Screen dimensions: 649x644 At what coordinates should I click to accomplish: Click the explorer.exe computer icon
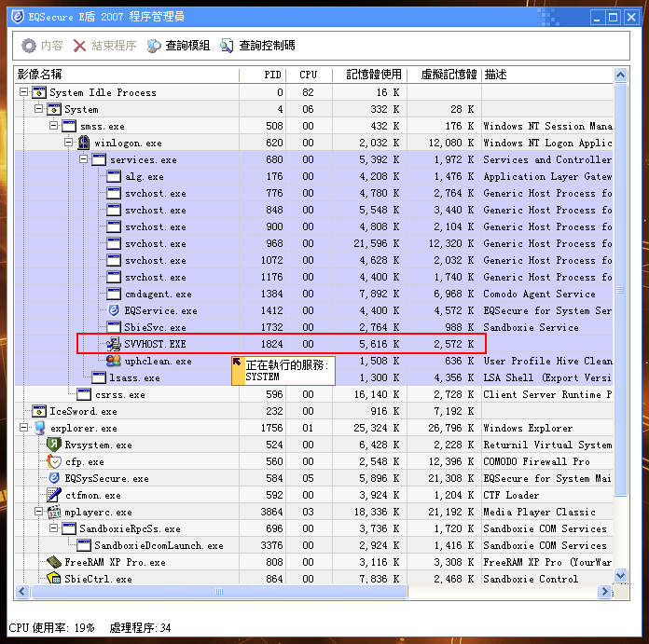coord(40,428)
